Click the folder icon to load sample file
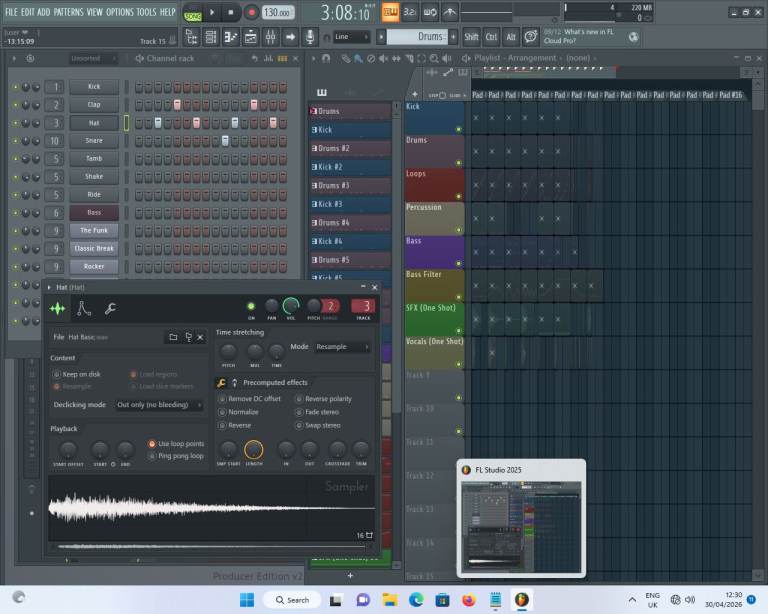This screenshot has height=614, width=768. (173, 337)
